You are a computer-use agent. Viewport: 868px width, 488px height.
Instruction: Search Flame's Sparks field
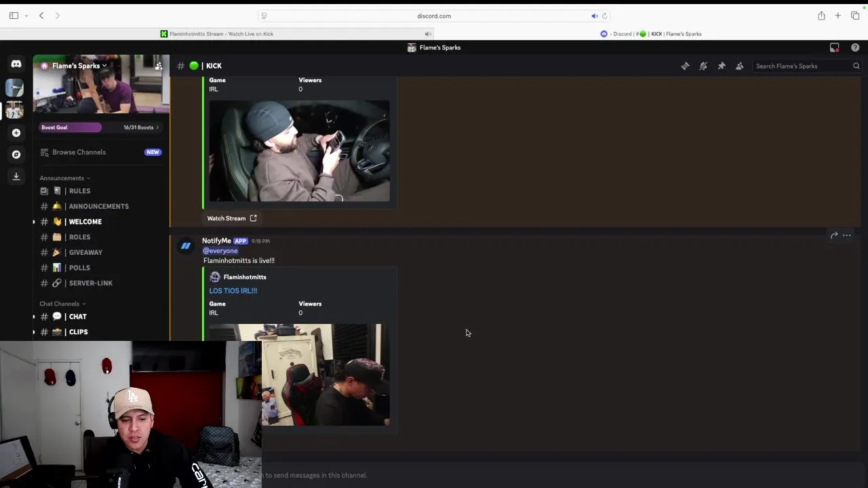tap(807, 66)
